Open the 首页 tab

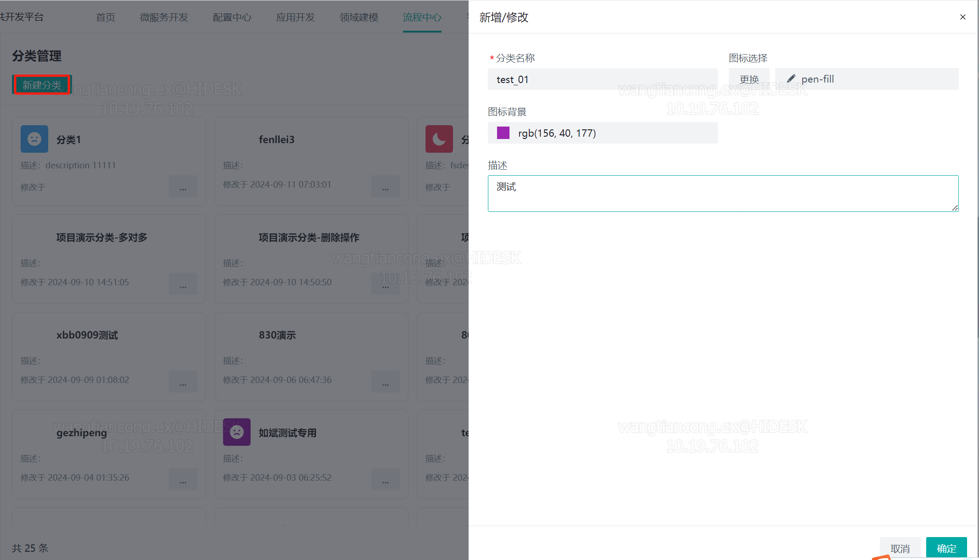point(106,17)
